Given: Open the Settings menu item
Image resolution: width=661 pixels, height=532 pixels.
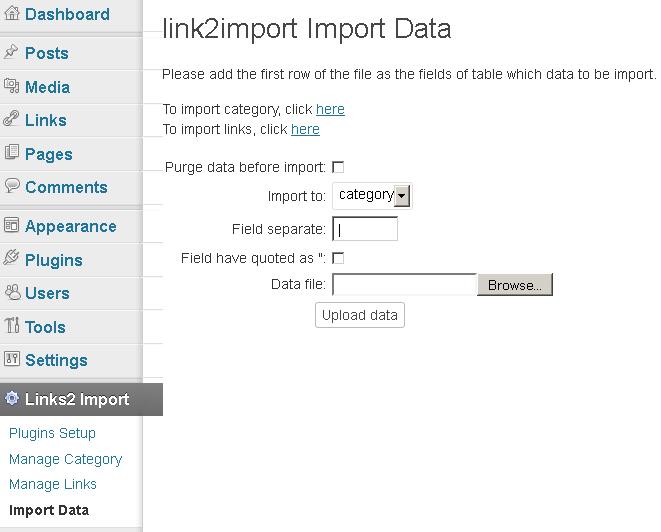Looking at the screenshot, I should (x=56, y=360).
